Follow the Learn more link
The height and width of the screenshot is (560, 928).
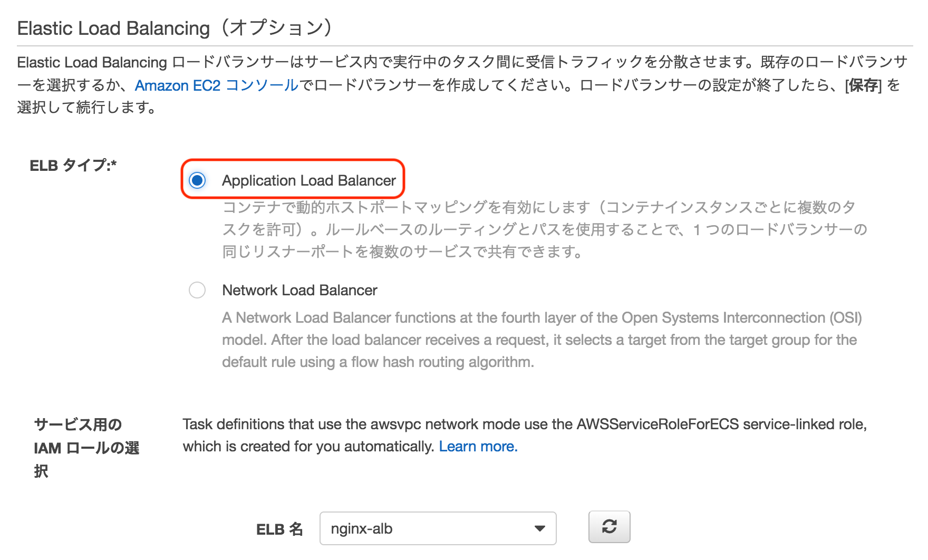click(x=478, y=447)
